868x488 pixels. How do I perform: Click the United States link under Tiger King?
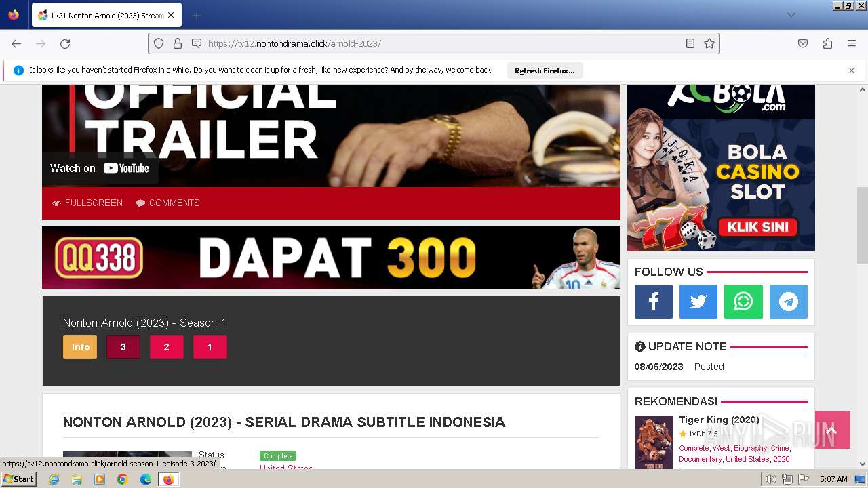coord(747,459)
